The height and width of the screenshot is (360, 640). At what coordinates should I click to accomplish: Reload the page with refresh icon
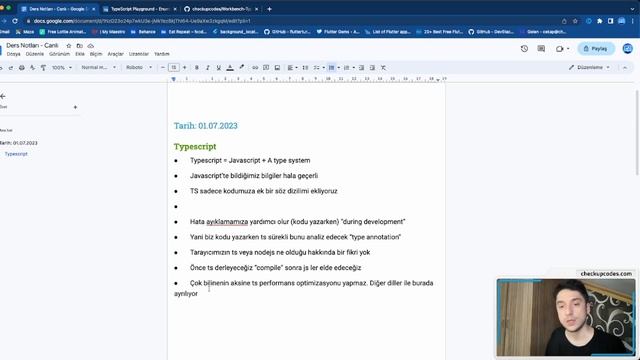(15, 21)
